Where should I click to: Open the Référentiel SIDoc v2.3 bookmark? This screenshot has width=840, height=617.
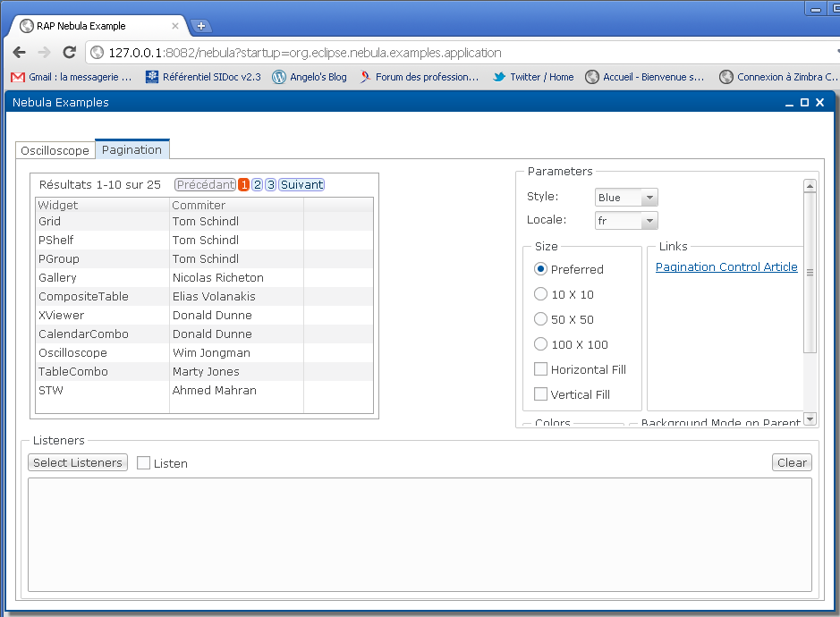[x=203, y=77]
